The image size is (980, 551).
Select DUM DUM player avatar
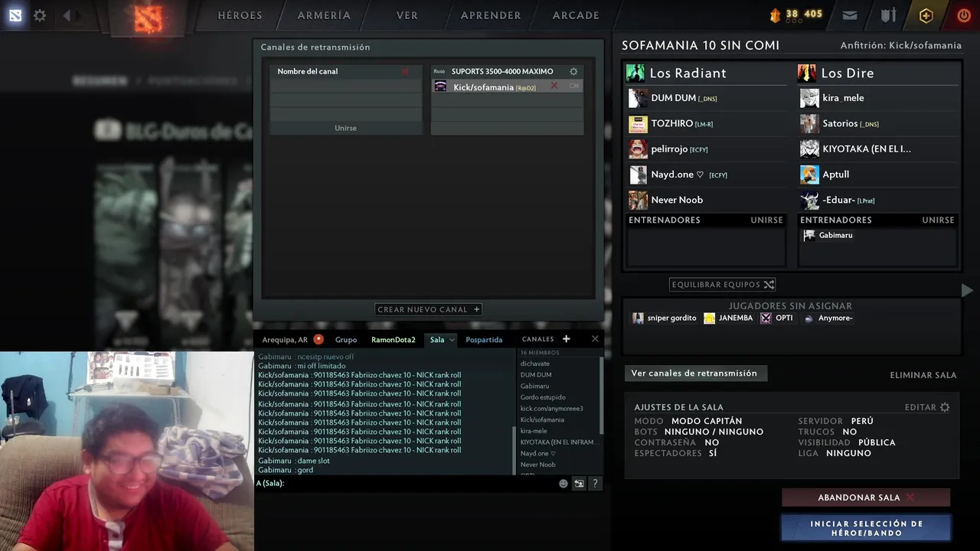[638, 98]
